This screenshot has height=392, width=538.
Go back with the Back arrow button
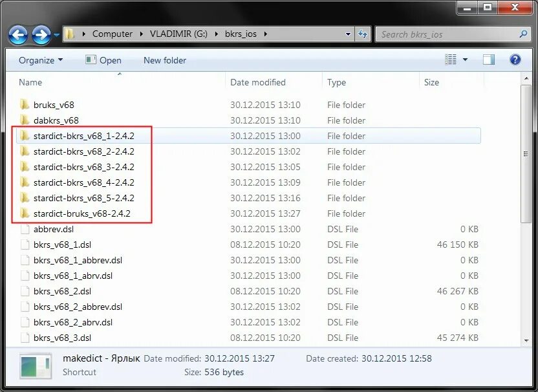(18, 34)
